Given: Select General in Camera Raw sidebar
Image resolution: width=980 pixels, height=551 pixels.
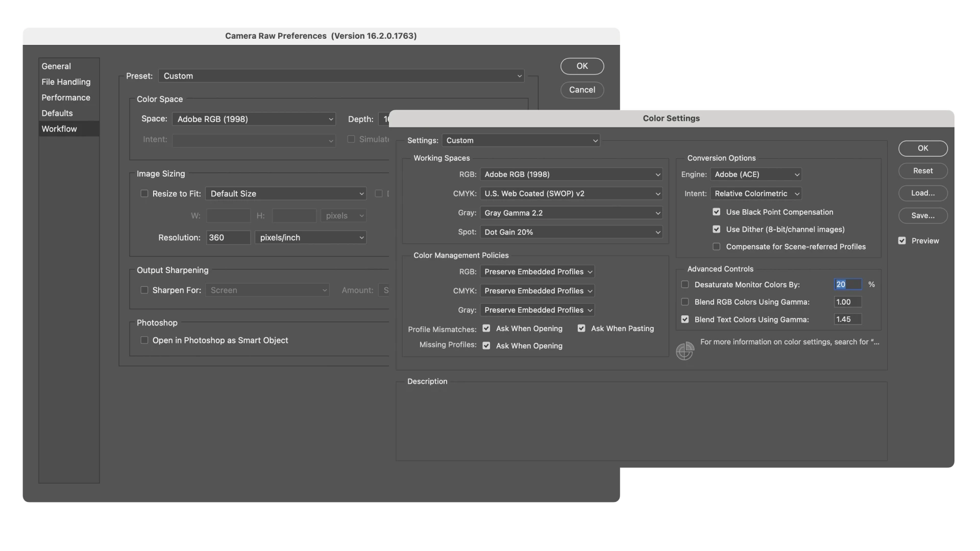Looking at the screenshot, I should [69, 66].
